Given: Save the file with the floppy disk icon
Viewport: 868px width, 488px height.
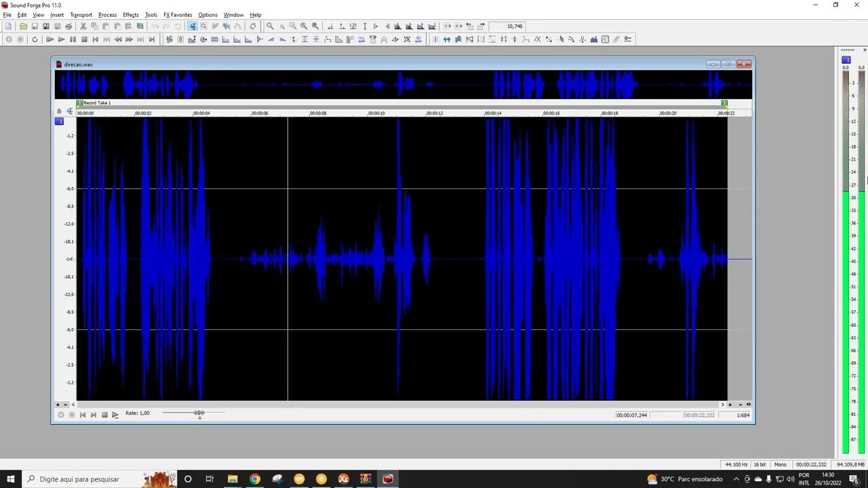Looking at the screenshot, I should point(35,26).
